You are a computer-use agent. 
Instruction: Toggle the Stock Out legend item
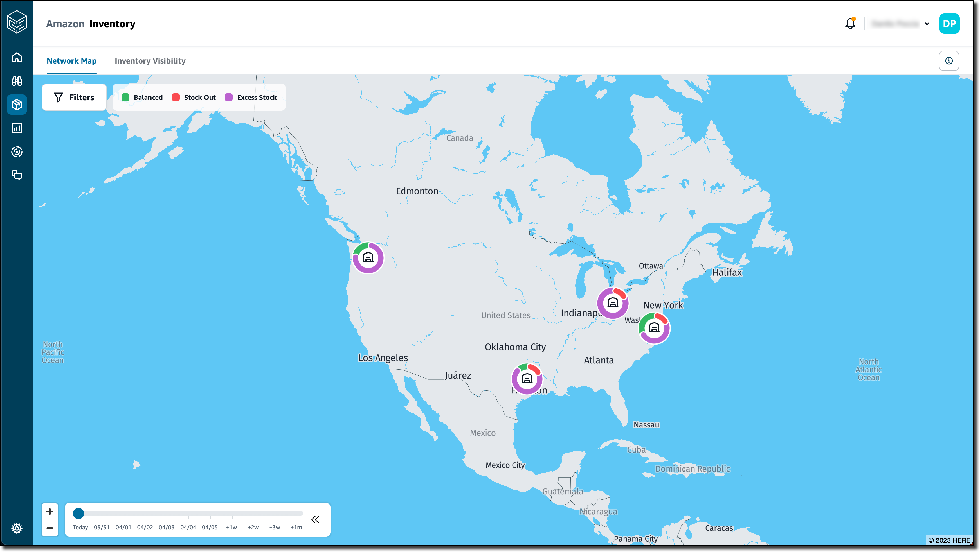[x=194, y=97]
